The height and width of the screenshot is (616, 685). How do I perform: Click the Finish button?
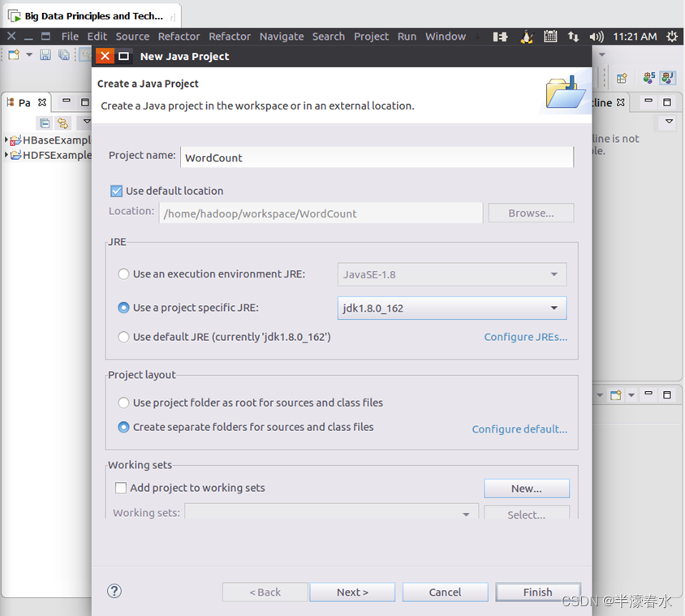click(x=537, y=592)
